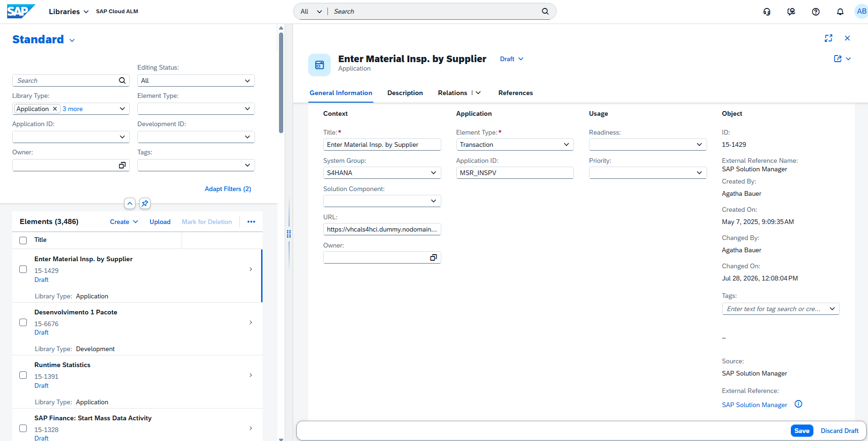Image resolution: width=868 pixels, height=441 pixels.
Task: Remove the Application token from Library Type
Action: (55, 109)
